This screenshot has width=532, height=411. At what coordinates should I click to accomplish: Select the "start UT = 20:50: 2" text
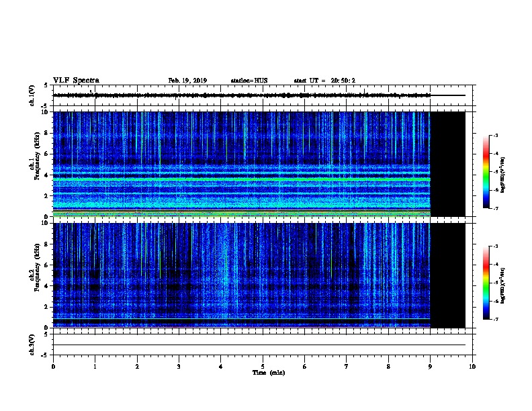324,81
